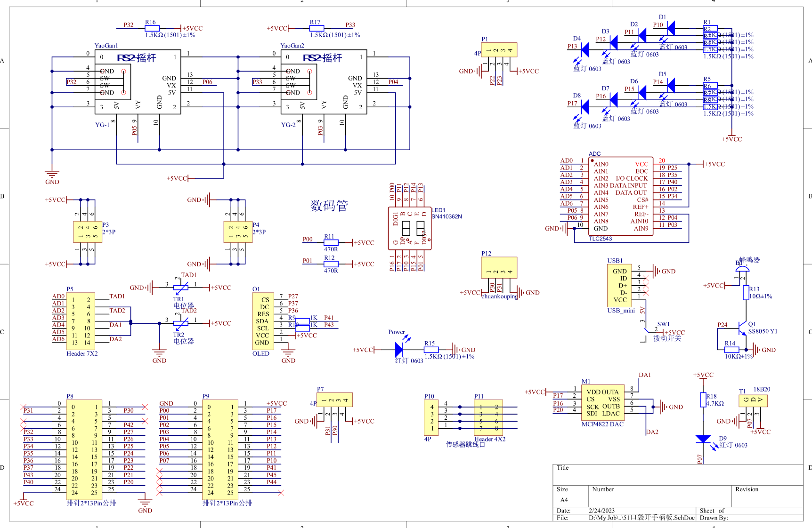
Task: Click the 'MCP4822 DAC' label
Action: point(602,424)
